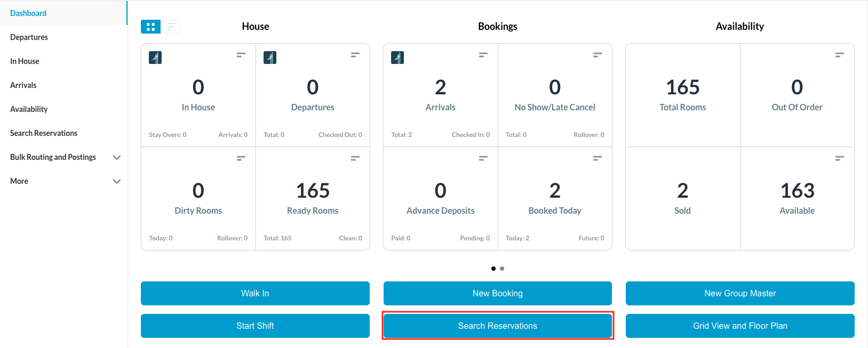Image resolution: width=868 pixels, height=348 pixels.
Task: Open the menu icon on Available tile
Action: point(840,158)
